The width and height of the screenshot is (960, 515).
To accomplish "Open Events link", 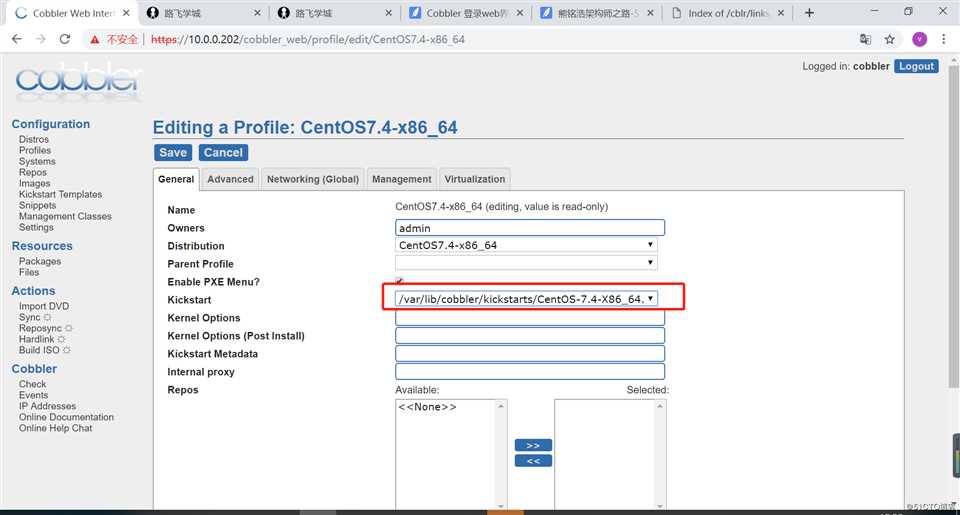I will click(33, 395).
